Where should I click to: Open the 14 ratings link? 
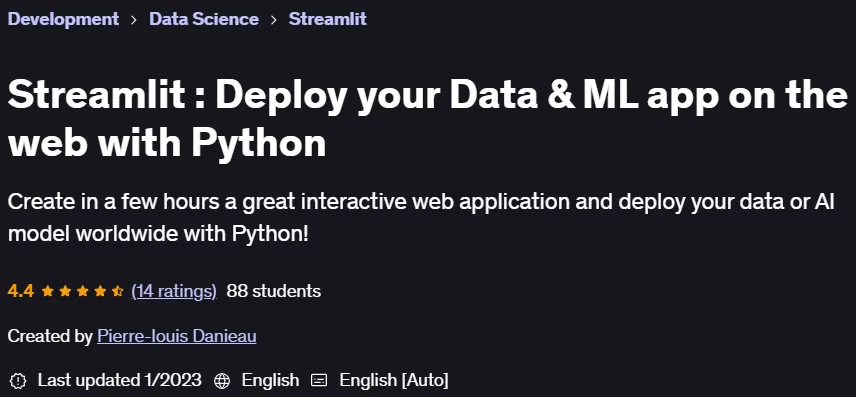coord(174,291)
